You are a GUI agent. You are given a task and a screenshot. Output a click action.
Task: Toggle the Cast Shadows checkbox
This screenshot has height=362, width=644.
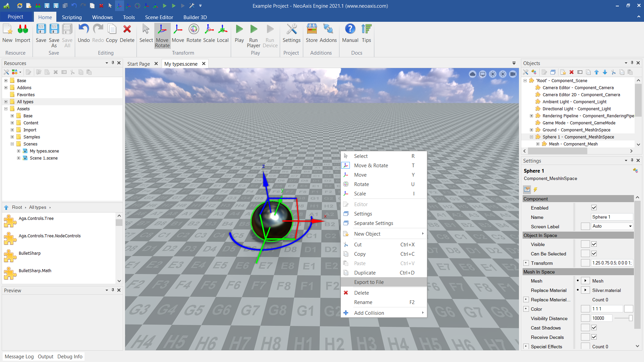point(594,328)
